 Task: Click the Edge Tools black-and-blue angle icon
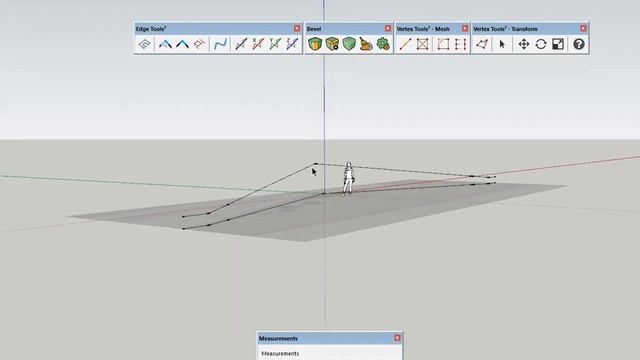click(x=182, y=44)
